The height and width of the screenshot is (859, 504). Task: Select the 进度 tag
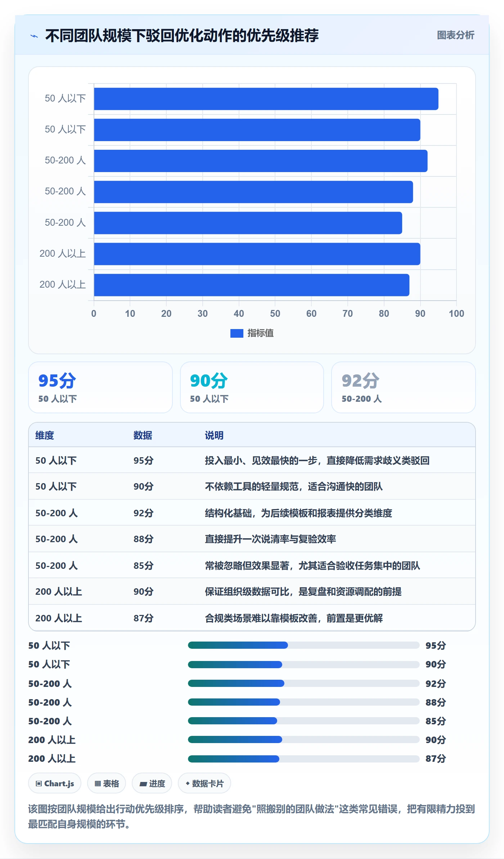tap(152, 783)
